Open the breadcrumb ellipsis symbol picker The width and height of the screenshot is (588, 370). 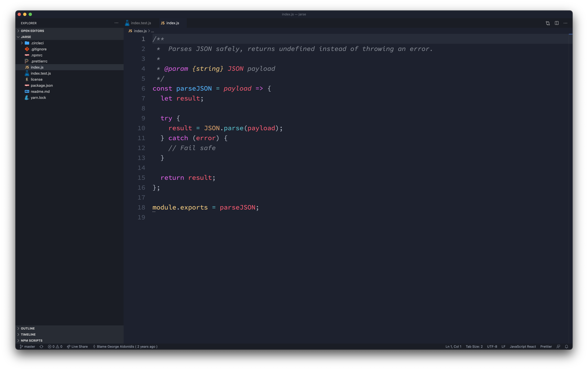tap(153, 31)
